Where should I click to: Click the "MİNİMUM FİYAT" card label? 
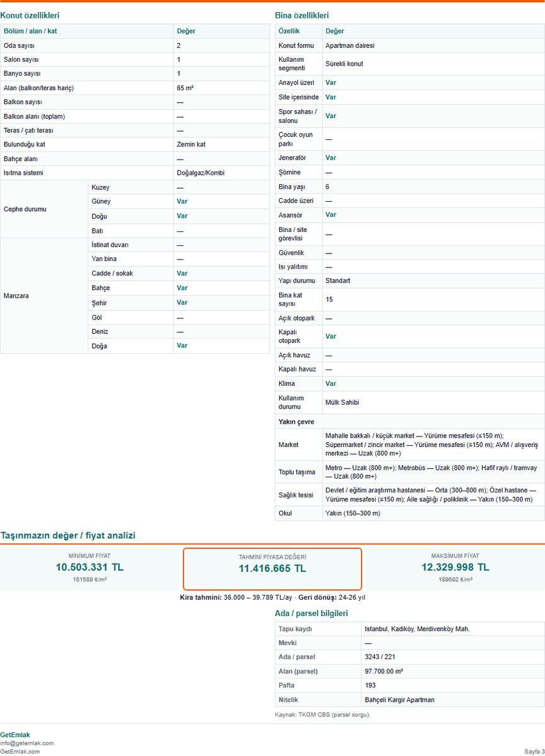[x=89, y=556]
